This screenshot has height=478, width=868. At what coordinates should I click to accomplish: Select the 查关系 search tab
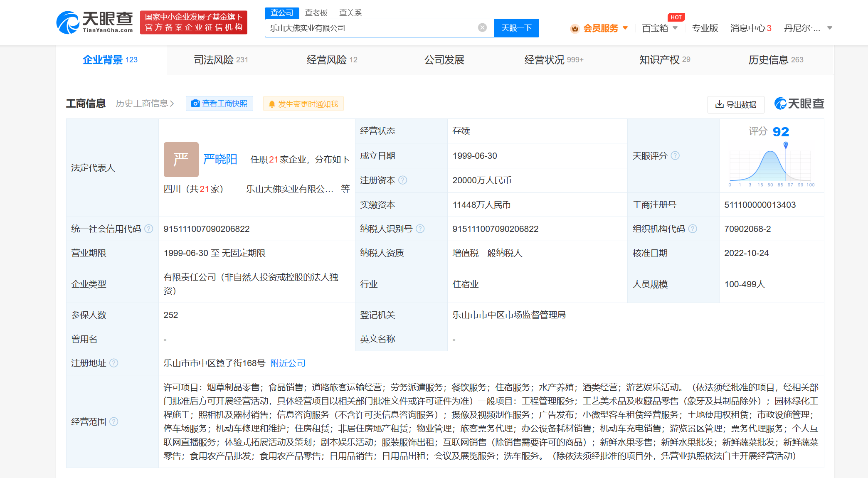click(350, 13)
